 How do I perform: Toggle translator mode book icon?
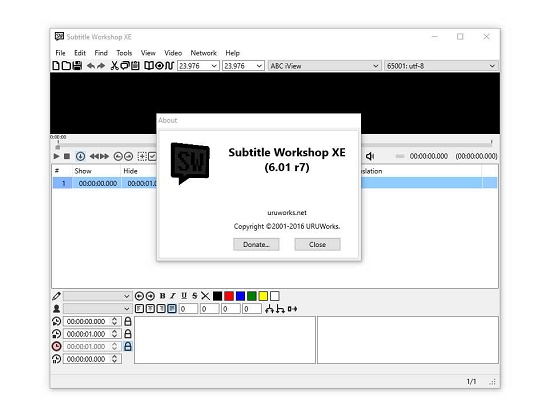[x=149, y=66]
